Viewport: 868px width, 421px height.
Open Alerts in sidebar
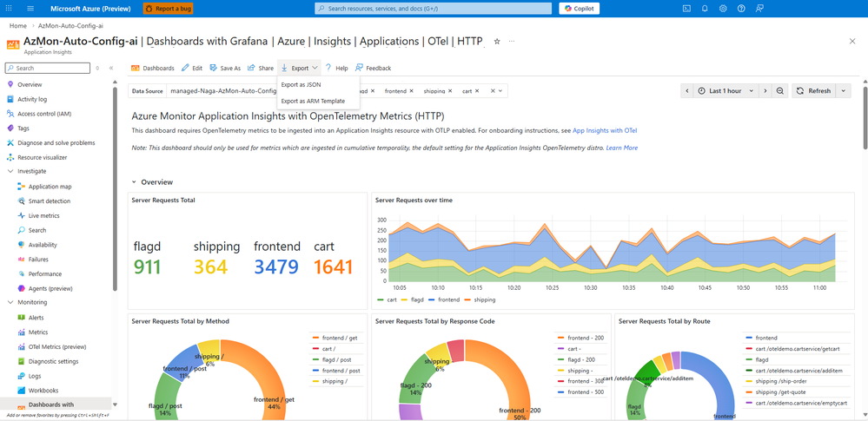pyautogui.click(x=36, y=318)
